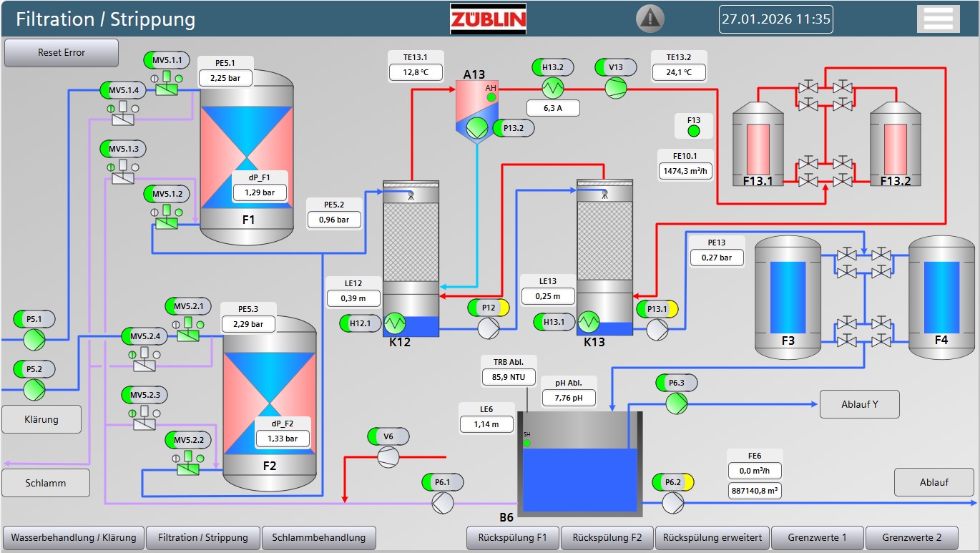The image size is (980, 553).
Task: Switch to the Schlammbehandlung screen
Action: coord(319,537)
